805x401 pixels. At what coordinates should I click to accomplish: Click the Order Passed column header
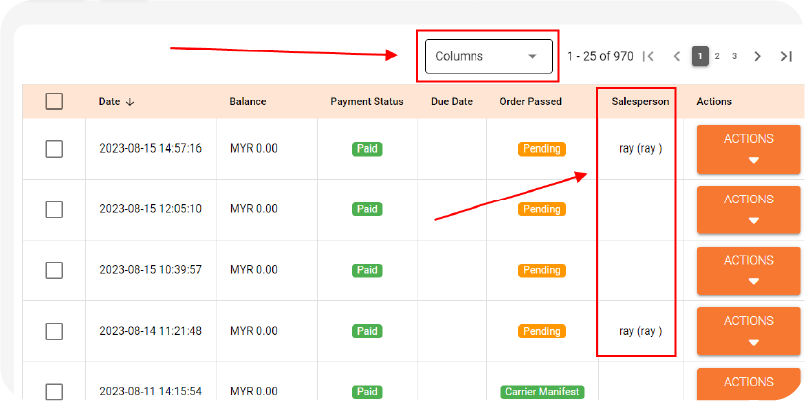pyautogui.click(x=530, y=102)
